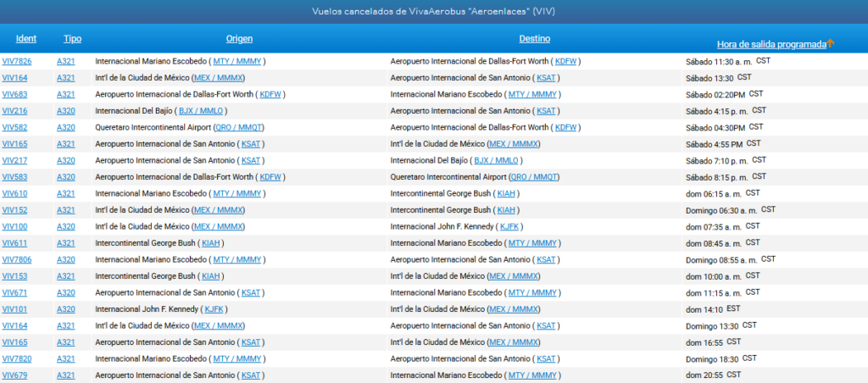The height and width of the screenshot is (383, 868).
Task: Click the Origen column header
Action: pos(239,39)
